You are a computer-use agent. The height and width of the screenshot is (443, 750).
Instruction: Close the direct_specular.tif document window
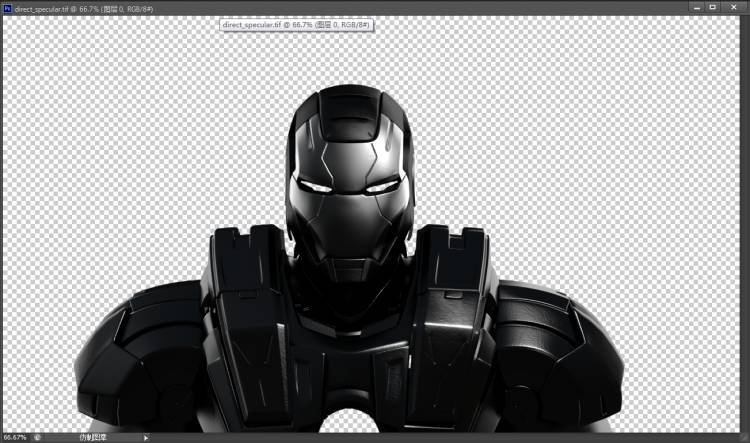(x=734, y=7)
